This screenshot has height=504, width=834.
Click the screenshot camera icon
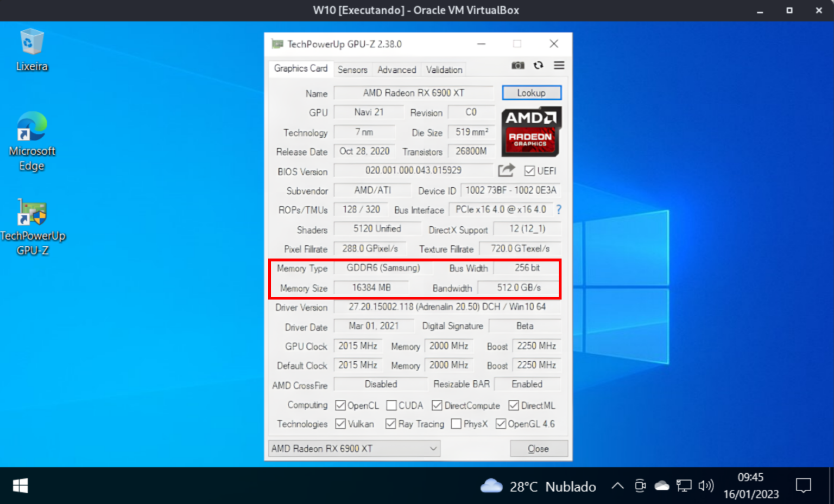pos(517,66)
